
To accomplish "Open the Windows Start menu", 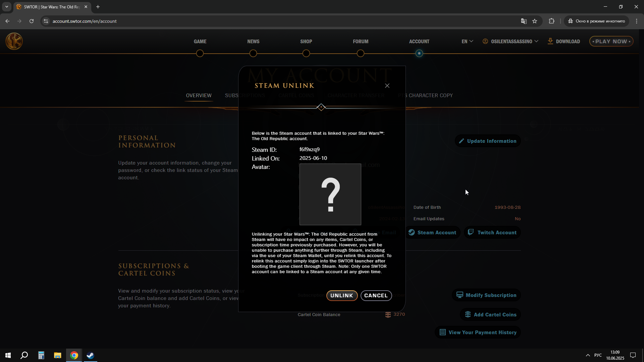I will coord(8,355).
